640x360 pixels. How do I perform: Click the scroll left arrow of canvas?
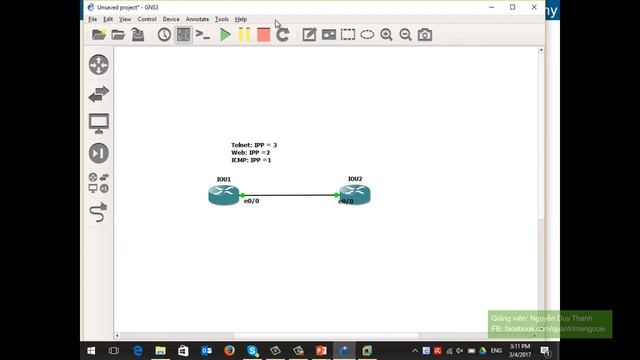coord(117,336)
